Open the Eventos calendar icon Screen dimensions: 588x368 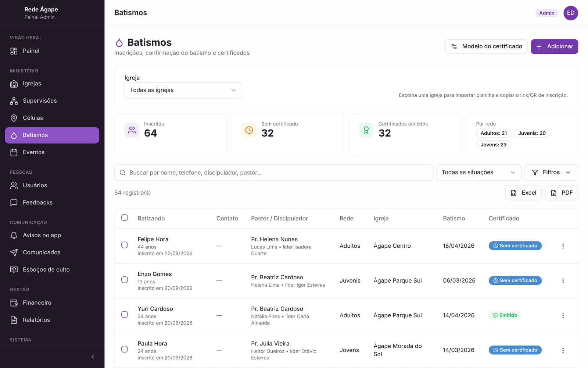coord(14,152)
